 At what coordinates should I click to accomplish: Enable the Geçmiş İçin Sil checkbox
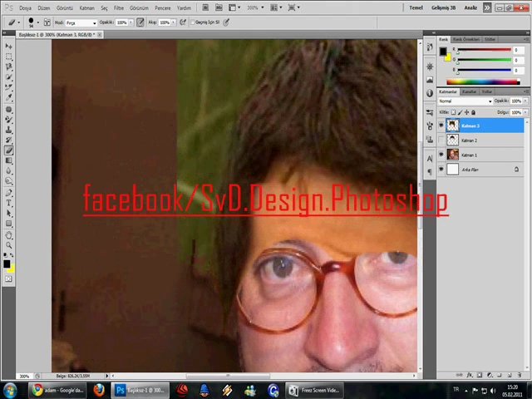point(193,22)
